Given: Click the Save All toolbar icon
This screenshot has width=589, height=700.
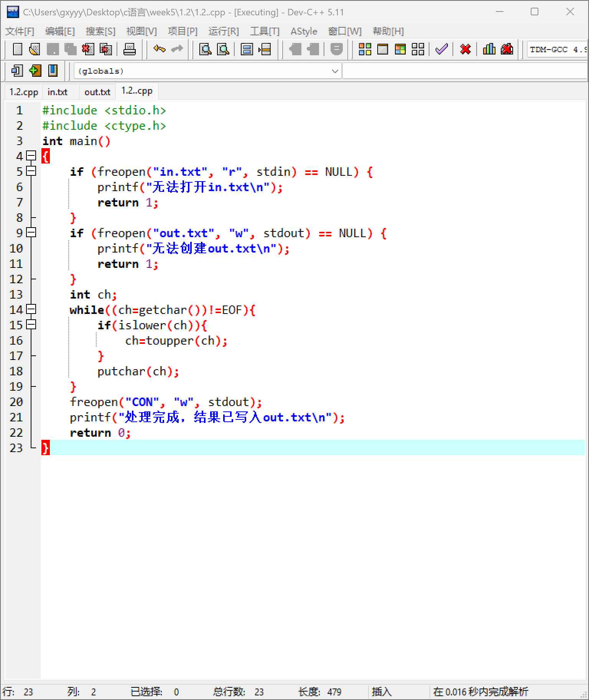Looking at the screenshot, I should 71,49.
